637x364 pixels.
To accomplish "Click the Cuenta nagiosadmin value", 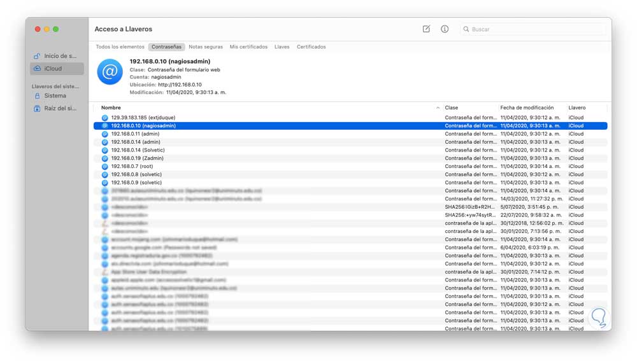I will point(166,77).
